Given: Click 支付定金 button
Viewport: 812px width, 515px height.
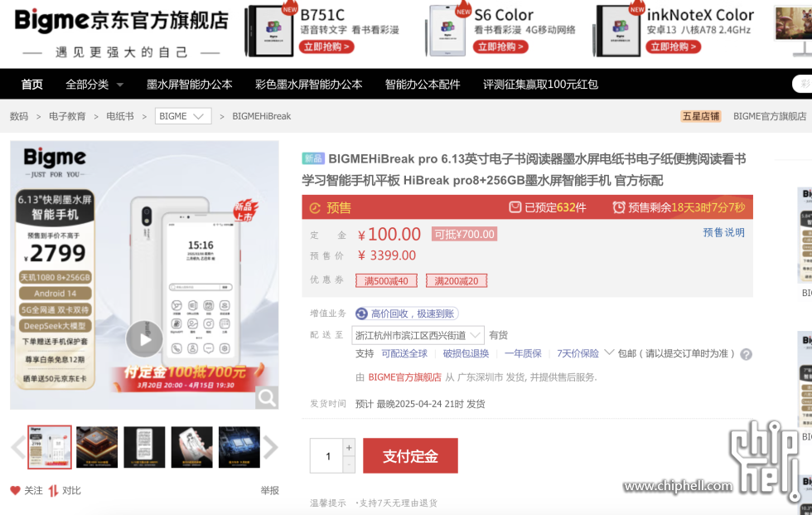Looking at the screenshot, I should (410, 456).
